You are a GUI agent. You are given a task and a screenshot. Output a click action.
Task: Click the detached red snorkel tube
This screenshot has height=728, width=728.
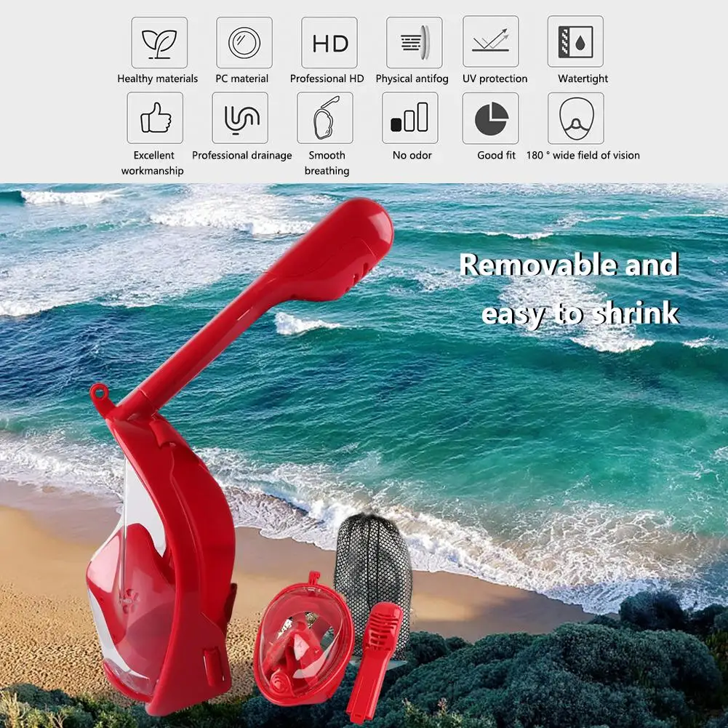(x=374, y=663)
